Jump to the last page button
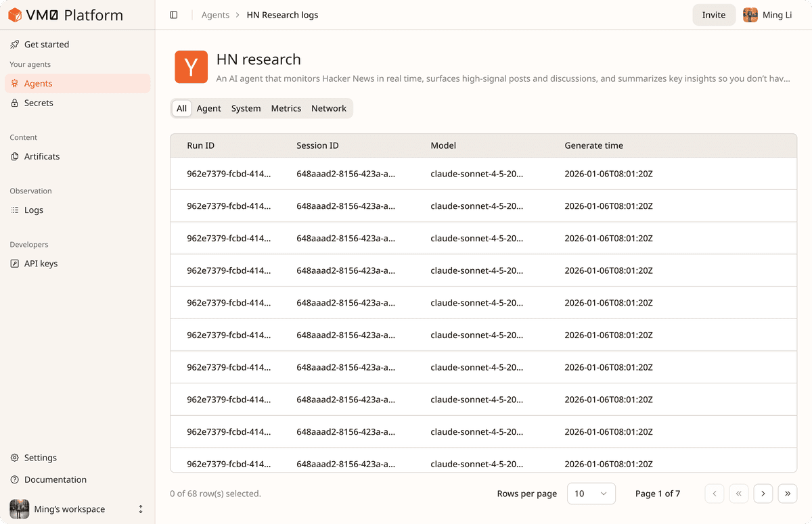 click(x=787, y=494)
